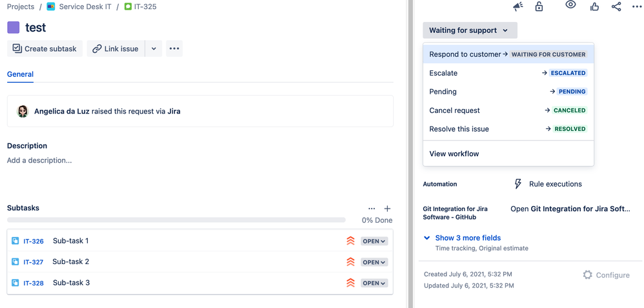644x308 pixels.
Task: Click the Create subtask button
Action: pos(45,48)
